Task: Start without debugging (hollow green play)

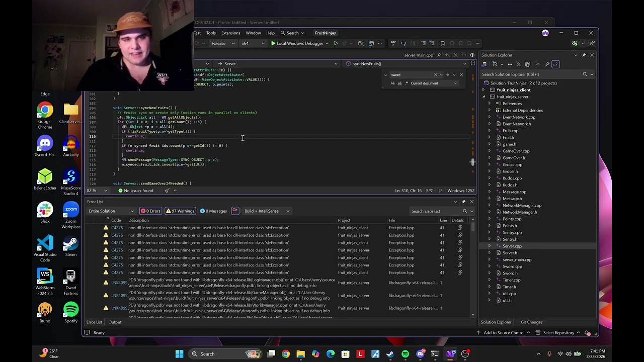Action: point(336,43)
